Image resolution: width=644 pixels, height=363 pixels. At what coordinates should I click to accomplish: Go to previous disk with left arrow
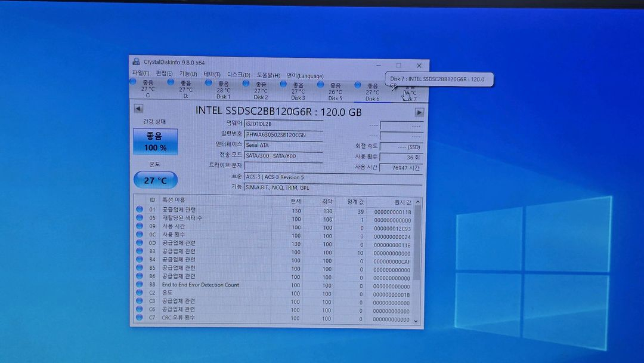(138, 109)
